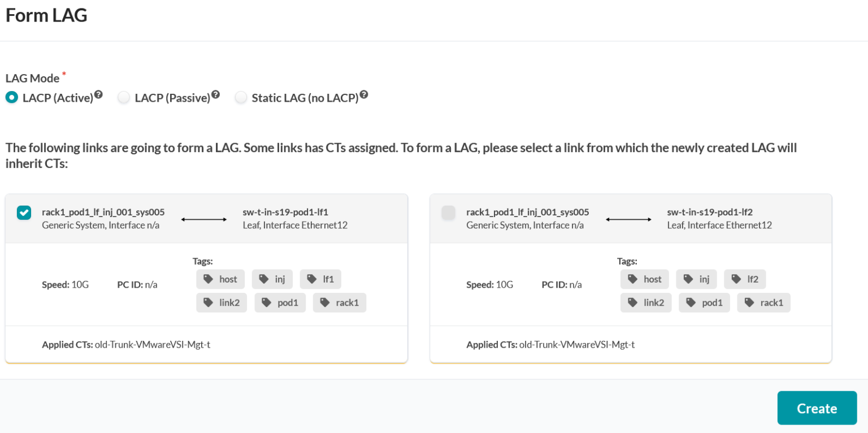Click the 'link2' tag on the left card
Viewport: 868px width, 433px height.
click(222, 302)
